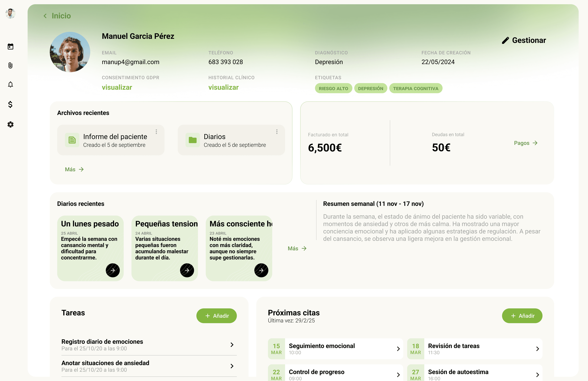The image size is (588, 381).
Task: Open the Control de progreso appointment
Action: 335,373
